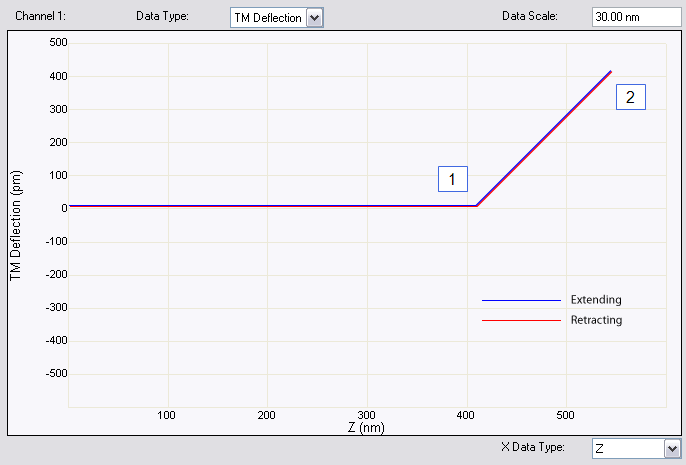Focus the Data Scale 30.00 nm field
The width and height of the screenshot is (686, 465).
pyautogui.click(x=631, y=17)
